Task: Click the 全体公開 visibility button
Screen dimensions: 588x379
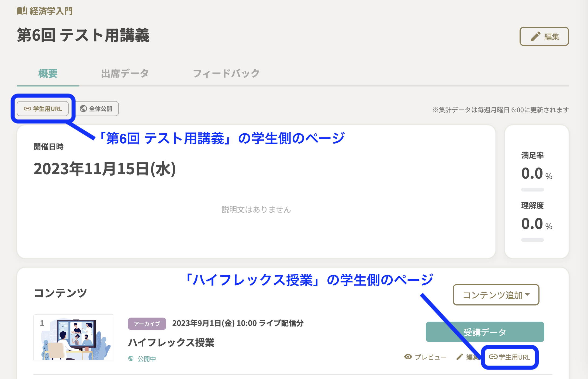Action: pyautogui.click(x=96, y=109)
